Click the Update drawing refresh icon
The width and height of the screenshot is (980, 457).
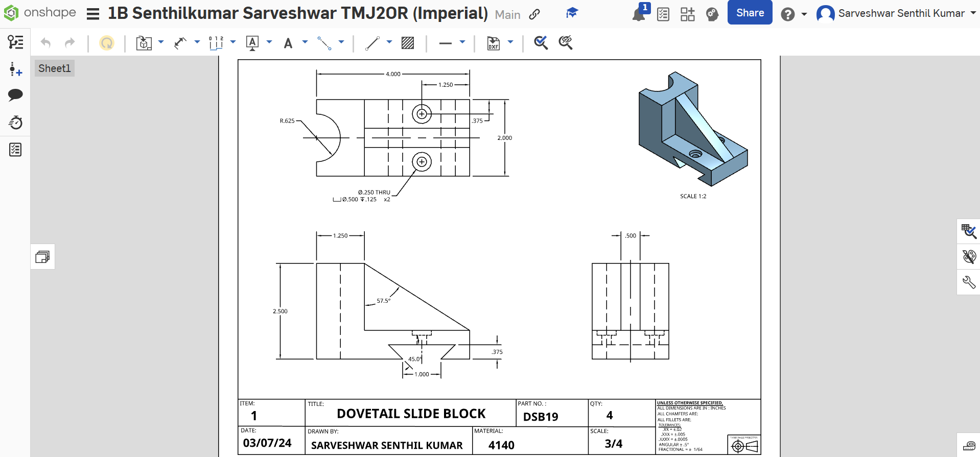(106, 43)
